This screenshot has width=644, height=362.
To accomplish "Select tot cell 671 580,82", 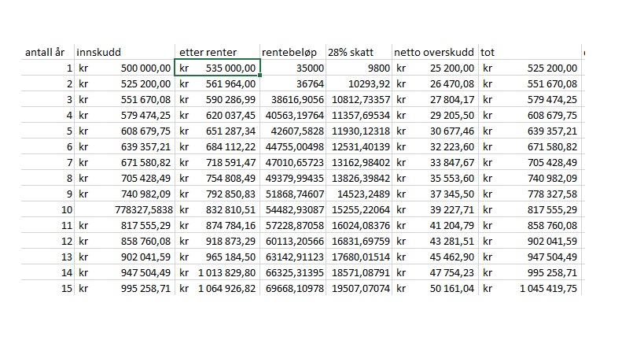I will point(530,146).
